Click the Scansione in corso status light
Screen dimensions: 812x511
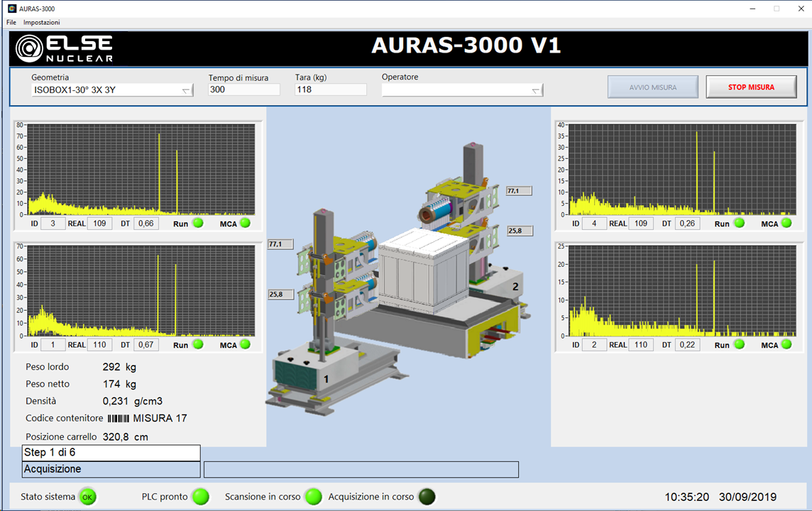pyautogui.click(x=313, y=497)
